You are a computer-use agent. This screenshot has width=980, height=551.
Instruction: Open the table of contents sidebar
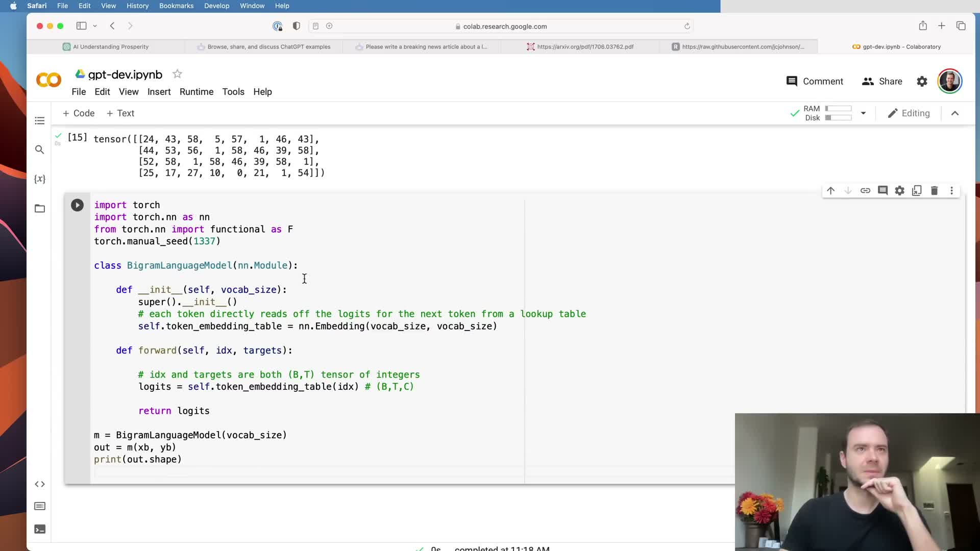point(40,121)
